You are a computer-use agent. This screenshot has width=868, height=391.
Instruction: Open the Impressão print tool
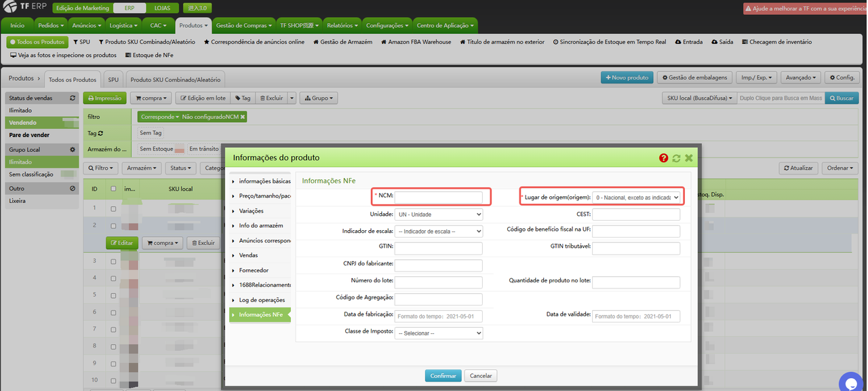(x=104, y=98)
